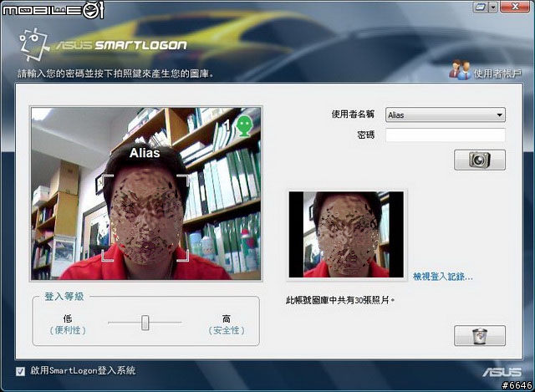Click the 此帳號圖庫中共有30張照片 text
This screenshot has height=392, width=535.
point(340,300)
